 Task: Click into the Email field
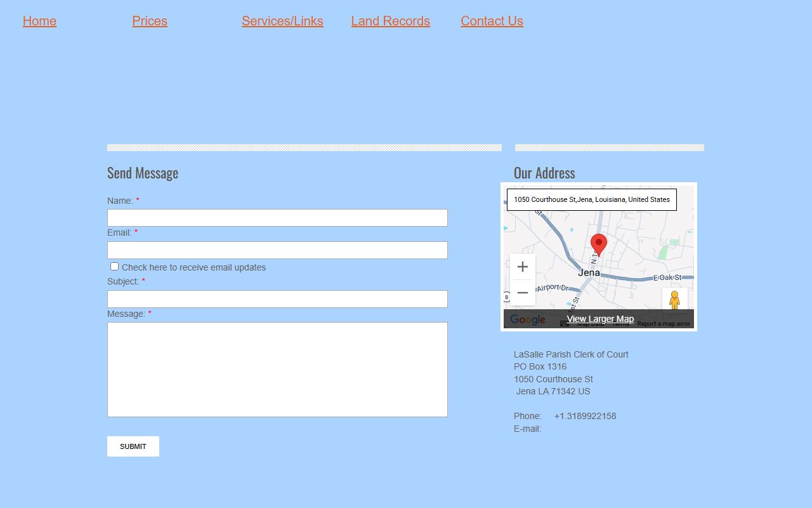point(277,250)
